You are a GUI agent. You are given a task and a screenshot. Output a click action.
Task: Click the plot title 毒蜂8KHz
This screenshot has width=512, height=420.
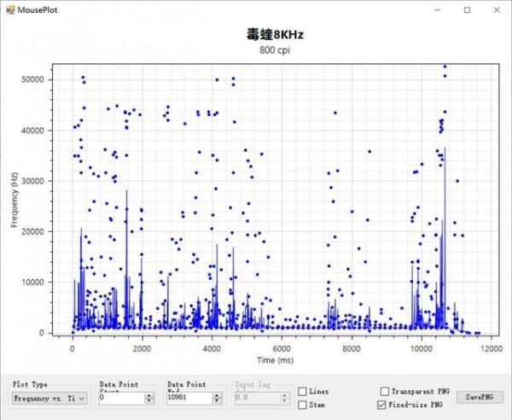coord(274,35)
